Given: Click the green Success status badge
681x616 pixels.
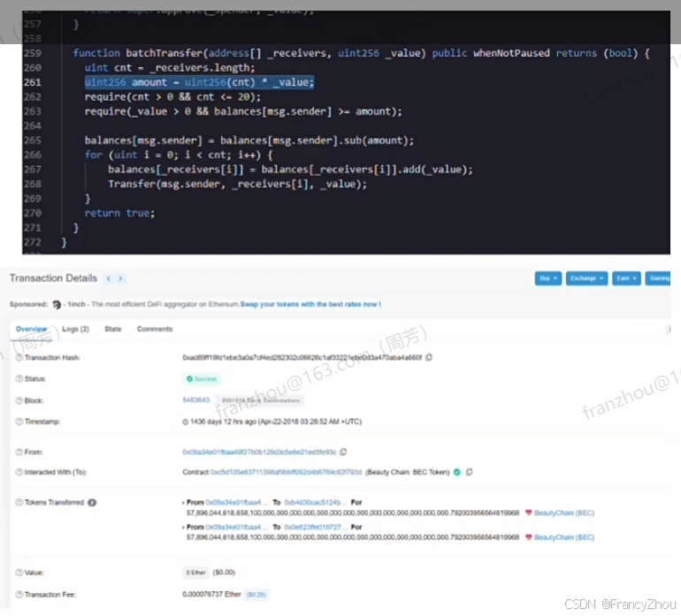Looking at the screenshot, I should point(202,379).
